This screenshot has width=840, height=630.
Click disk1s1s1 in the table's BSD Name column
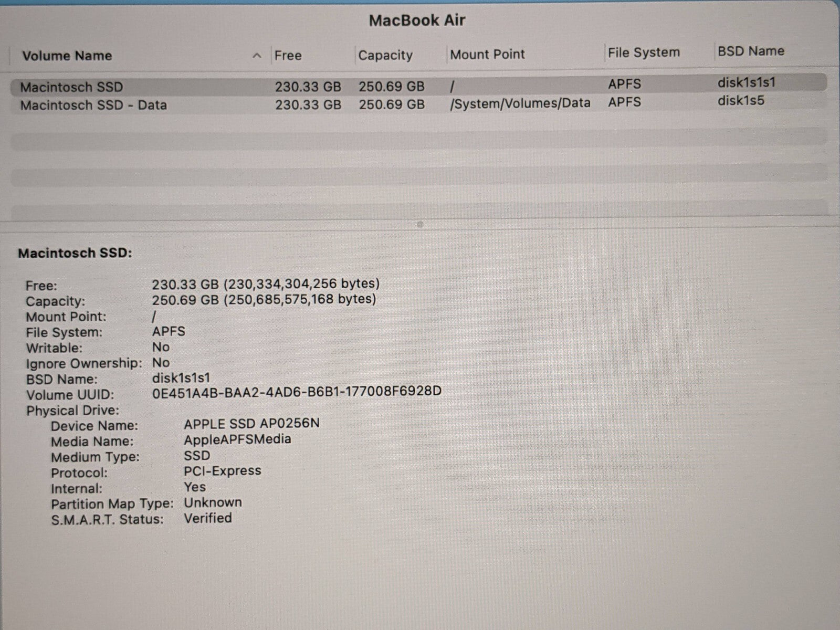[x=746, y=82]
